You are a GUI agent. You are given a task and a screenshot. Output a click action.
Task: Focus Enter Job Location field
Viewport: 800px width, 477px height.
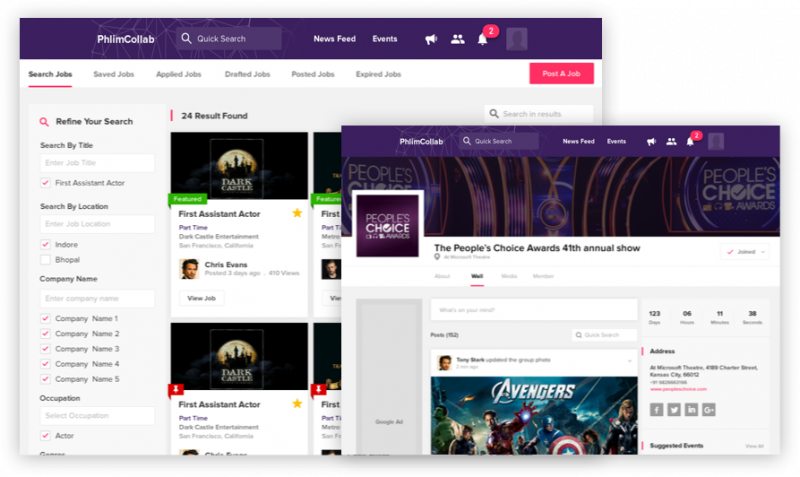[x=97, y=224]
